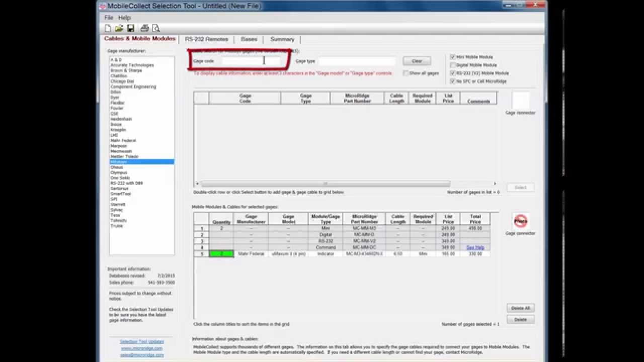Image resolution: width=644 pixels, height=362 pixels.
Task: Sort lower grid by Quantity column
Action: coord(221,219)
